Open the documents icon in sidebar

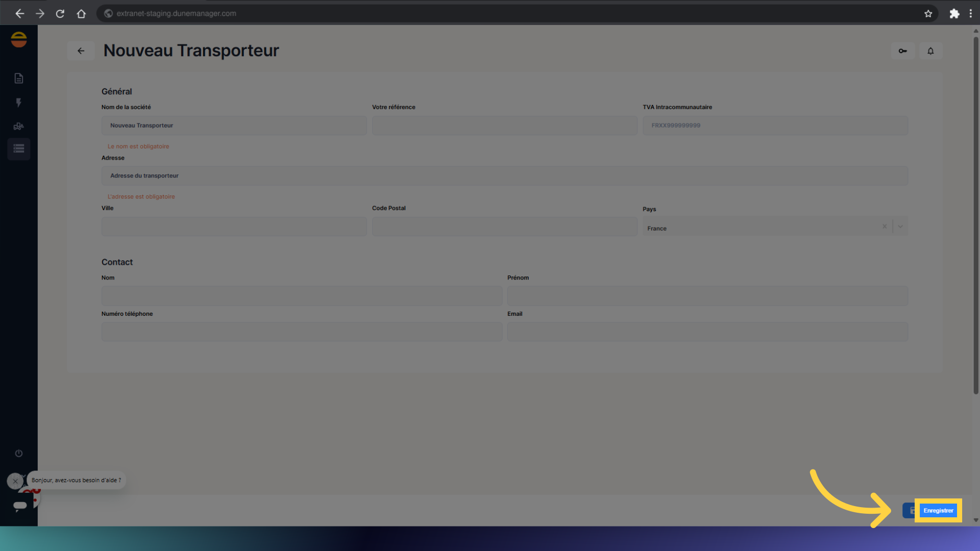[19, 78]
